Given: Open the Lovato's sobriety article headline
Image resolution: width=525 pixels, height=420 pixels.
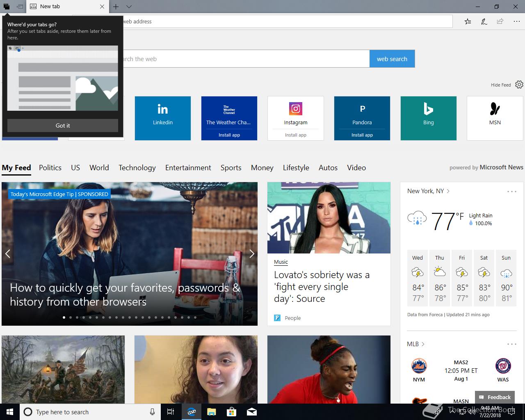Looking at the screenshot, I should coord(322,287).
